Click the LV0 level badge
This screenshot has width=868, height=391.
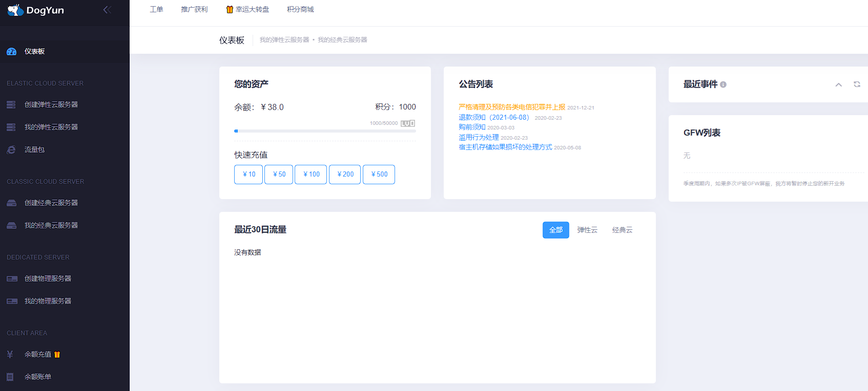coord(408,123)
